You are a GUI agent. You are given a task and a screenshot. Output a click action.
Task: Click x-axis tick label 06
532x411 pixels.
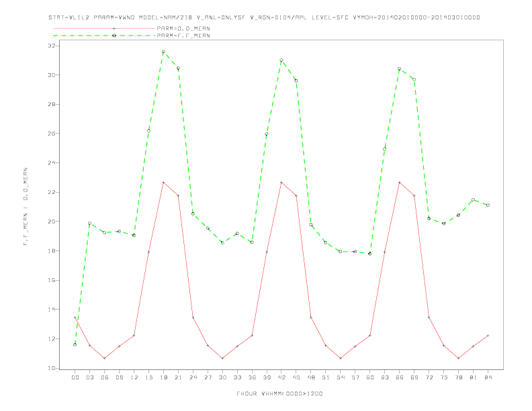105,377
